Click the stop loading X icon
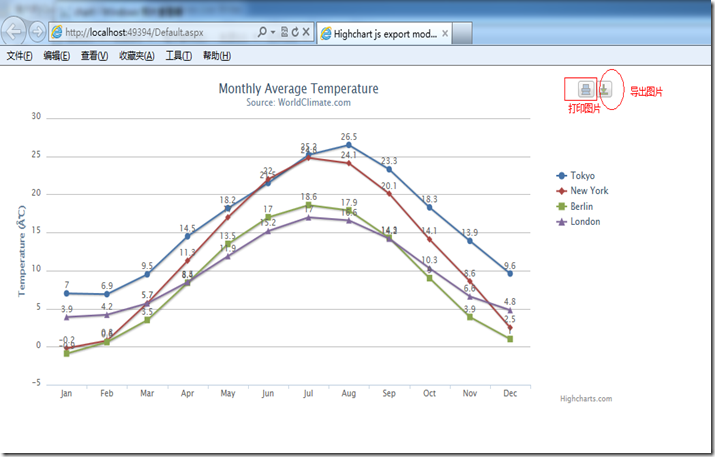 [305, 34]
